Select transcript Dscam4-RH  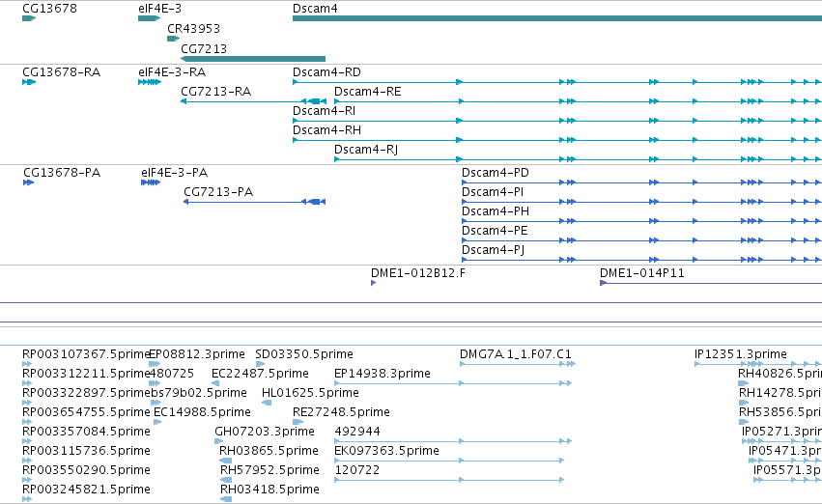[x=326, y=130]
